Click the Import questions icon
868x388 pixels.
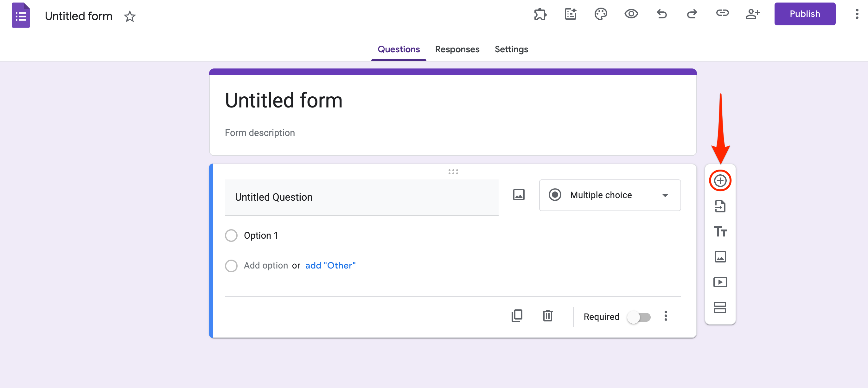[x=720, y=206]
